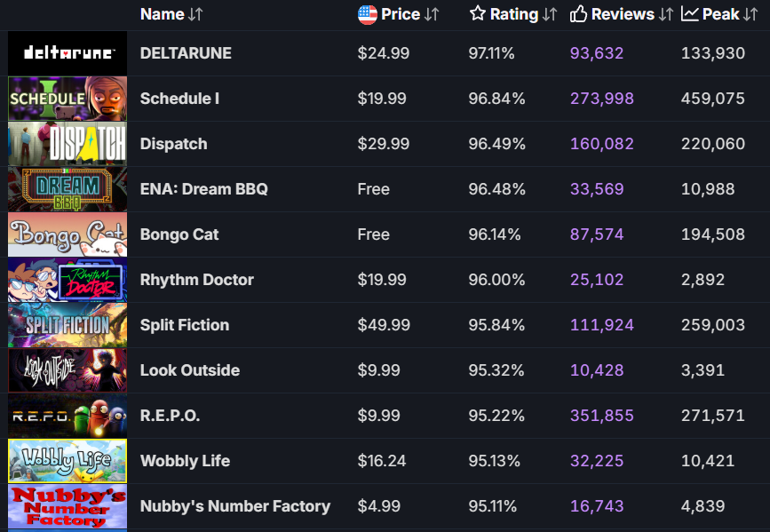Click Look Outside game name
Screen dimensions: 770x532
[x=190, y=370]
